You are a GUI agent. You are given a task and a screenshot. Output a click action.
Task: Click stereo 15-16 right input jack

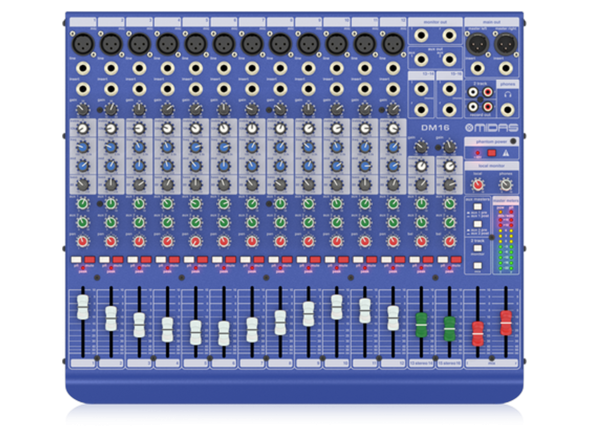coord(449,110)
